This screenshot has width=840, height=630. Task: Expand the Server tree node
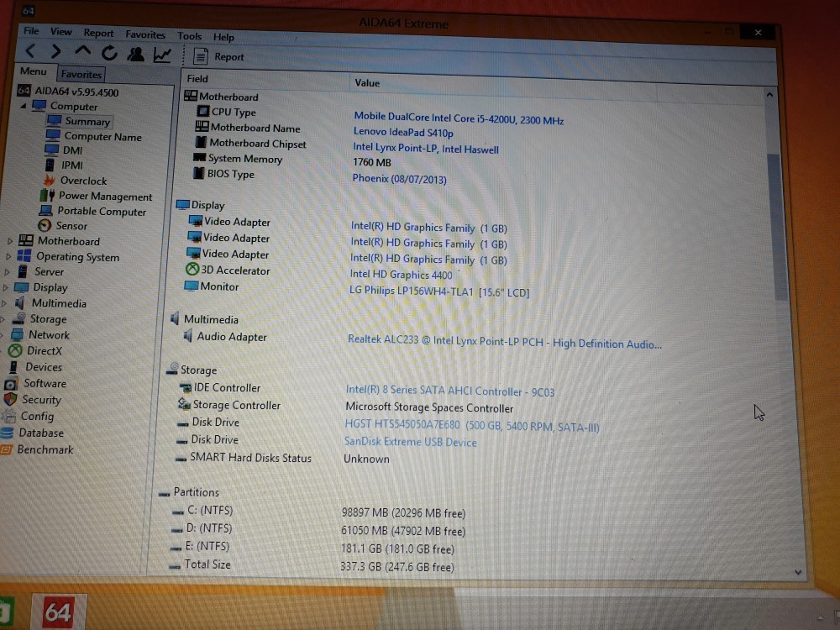(7, 272)
